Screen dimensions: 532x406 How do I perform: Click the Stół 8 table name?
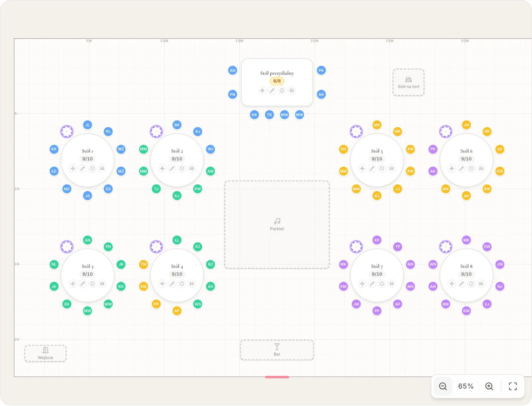[466, 266]
